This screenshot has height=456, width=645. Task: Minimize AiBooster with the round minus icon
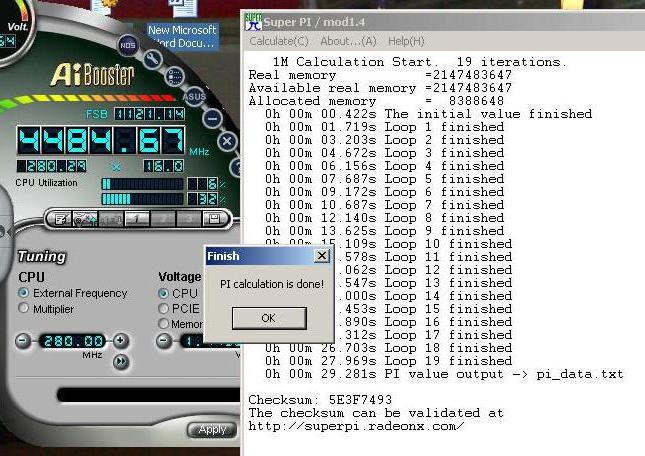point(212,119)
